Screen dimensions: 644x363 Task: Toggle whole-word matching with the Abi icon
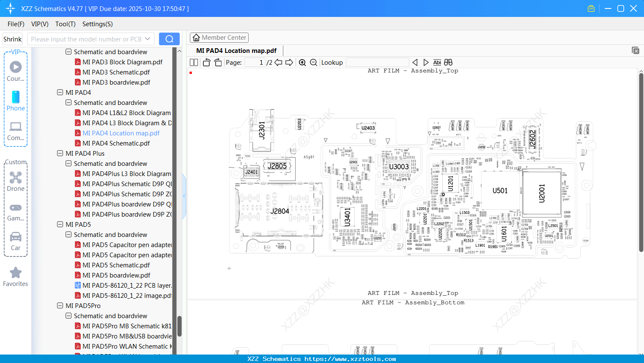point(437,62)
